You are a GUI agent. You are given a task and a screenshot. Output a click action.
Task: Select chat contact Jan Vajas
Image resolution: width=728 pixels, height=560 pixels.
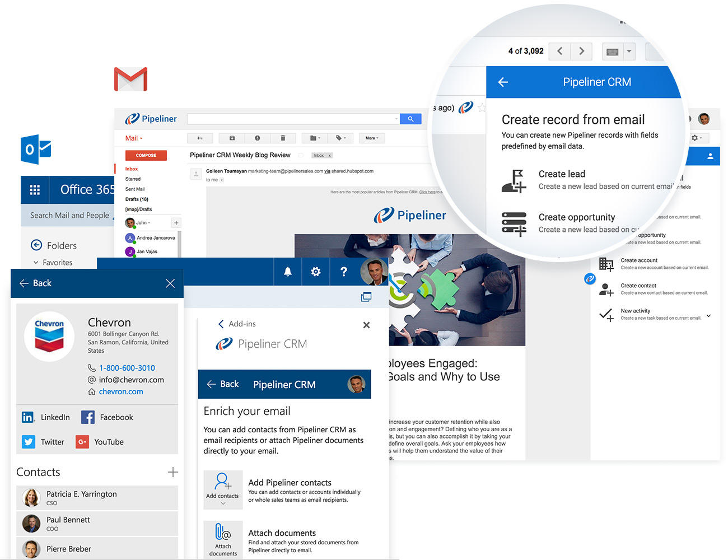point(142,251)
